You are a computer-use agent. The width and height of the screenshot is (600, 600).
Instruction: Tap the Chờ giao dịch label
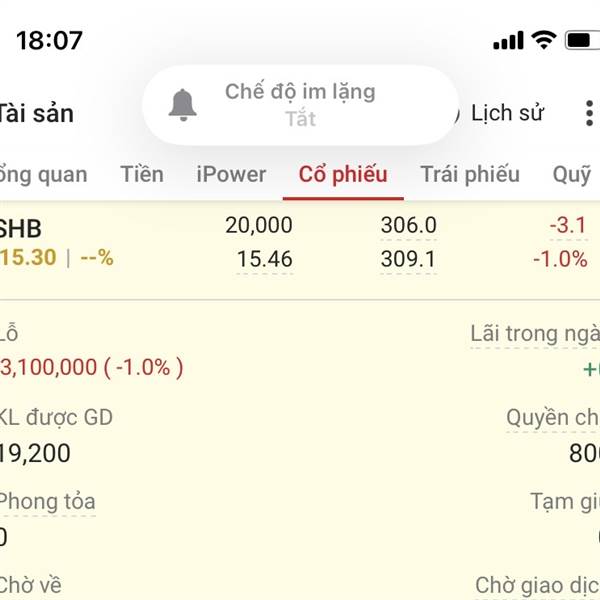(537, 585)
